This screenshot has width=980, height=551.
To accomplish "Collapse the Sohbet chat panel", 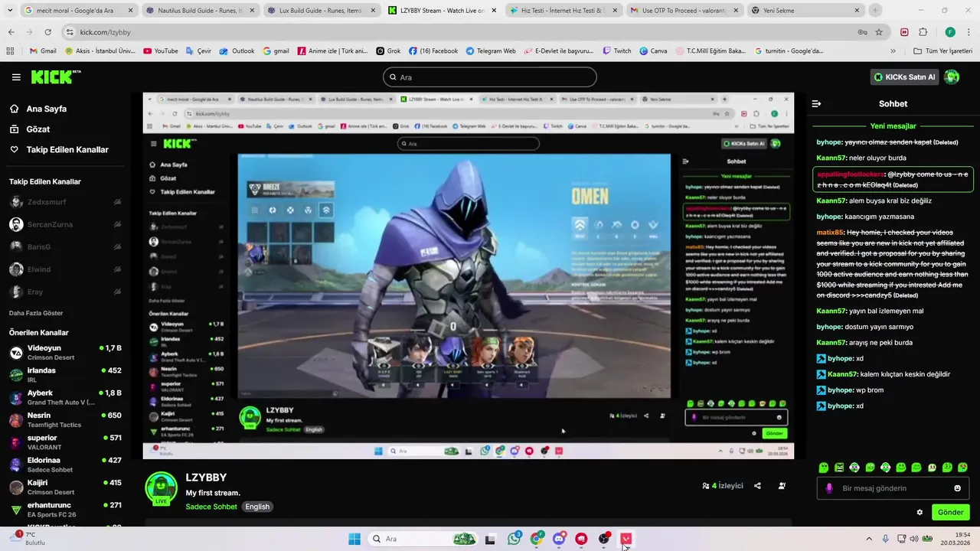I will [816, 103].
